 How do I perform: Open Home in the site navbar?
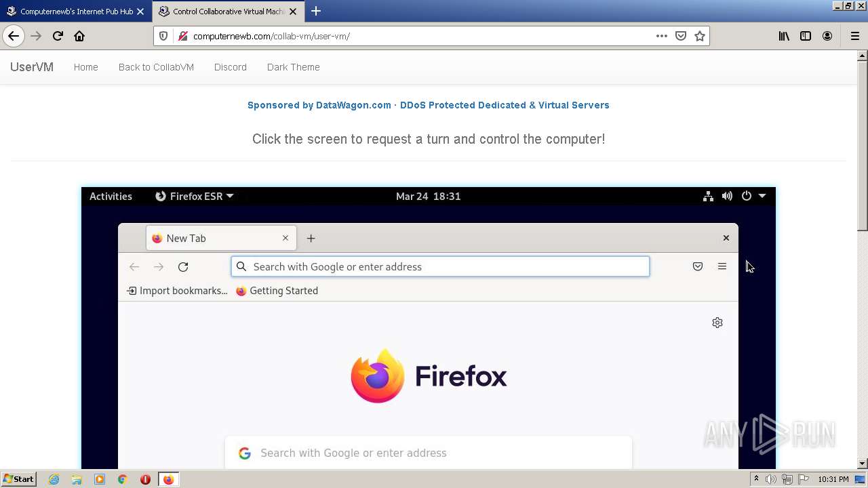[x=85, y=67]
